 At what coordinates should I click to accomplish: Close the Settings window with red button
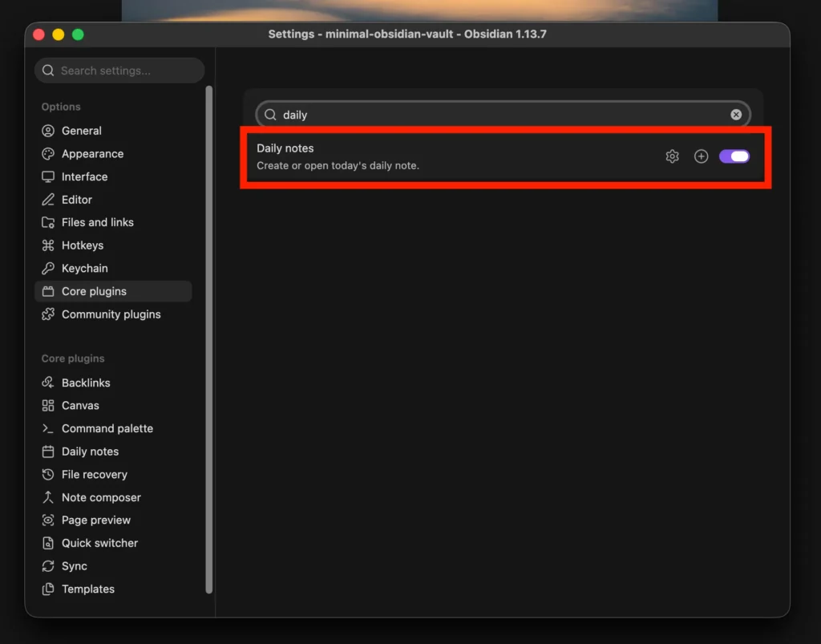coord(38,34)
